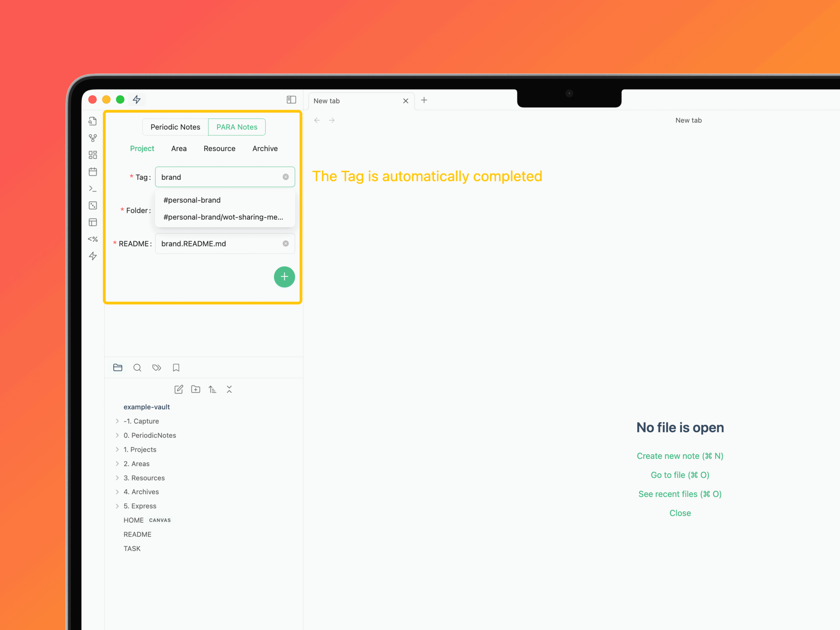This screenshot has height=630, width=840.
Task: Switch to Periodic Notes mode
Action: [175, 127]
